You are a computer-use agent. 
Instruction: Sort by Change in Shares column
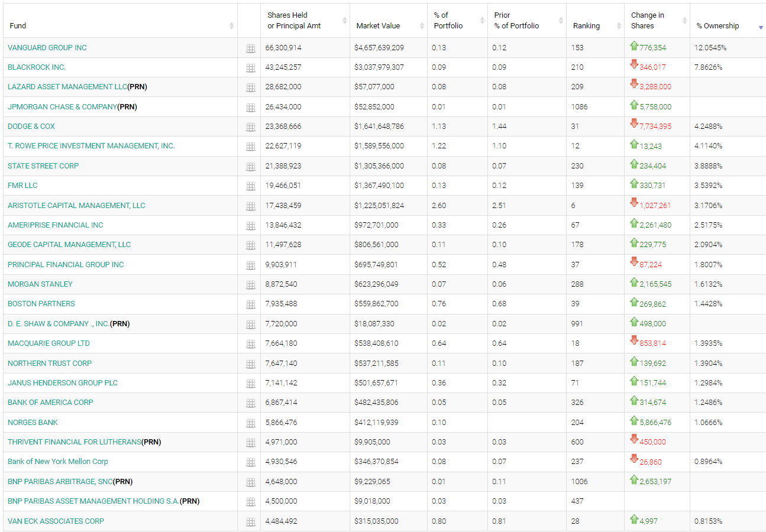(x=657, y=21)
